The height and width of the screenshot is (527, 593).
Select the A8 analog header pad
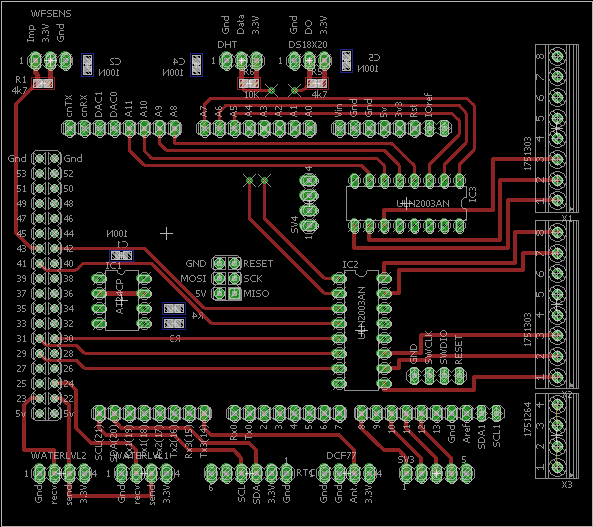pos(174,128)
